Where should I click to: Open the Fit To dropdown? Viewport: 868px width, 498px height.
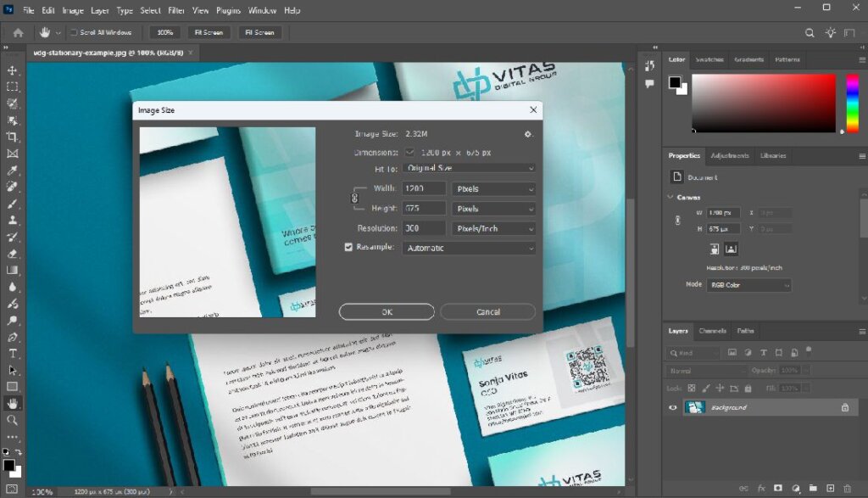[469, 168]
